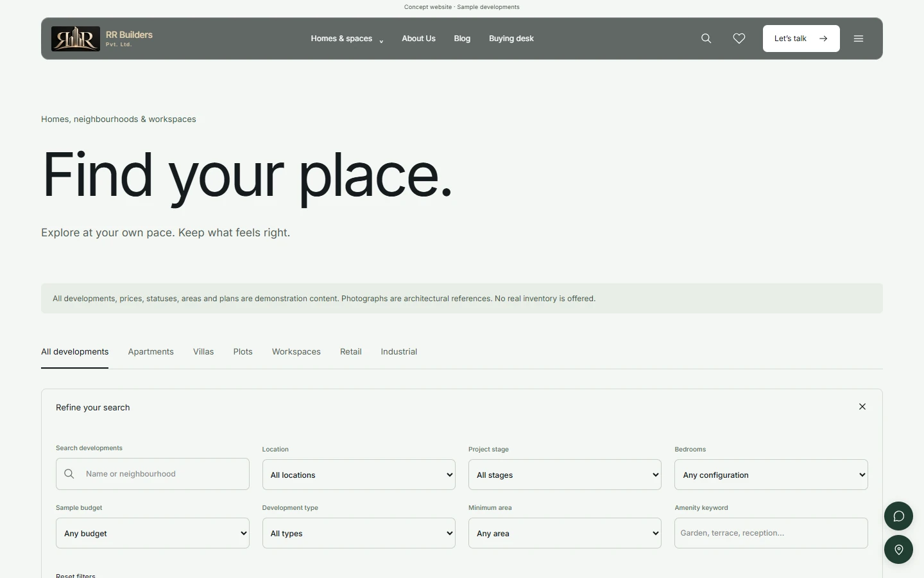Close the Refine your search panel

[x=862, y=407]
